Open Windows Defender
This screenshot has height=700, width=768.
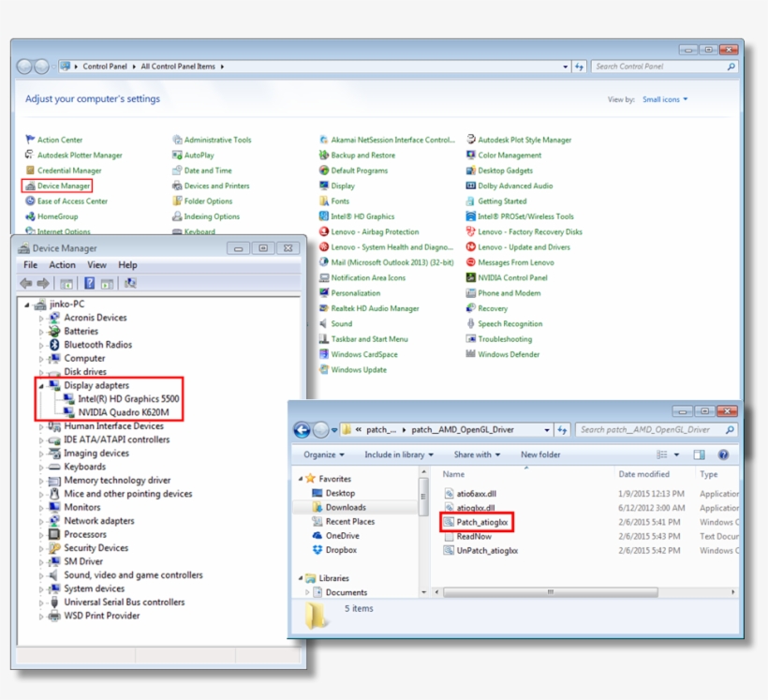pos(509,354)
